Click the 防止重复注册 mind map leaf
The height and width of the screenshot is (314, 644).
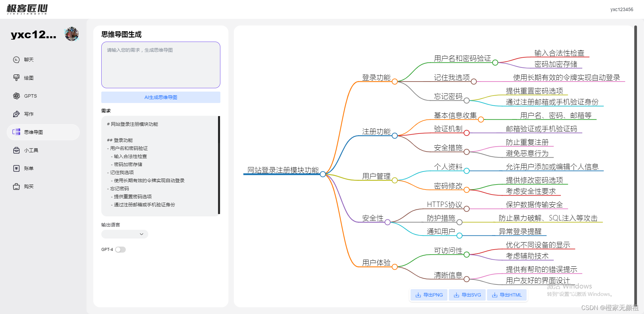pos(527,142)
